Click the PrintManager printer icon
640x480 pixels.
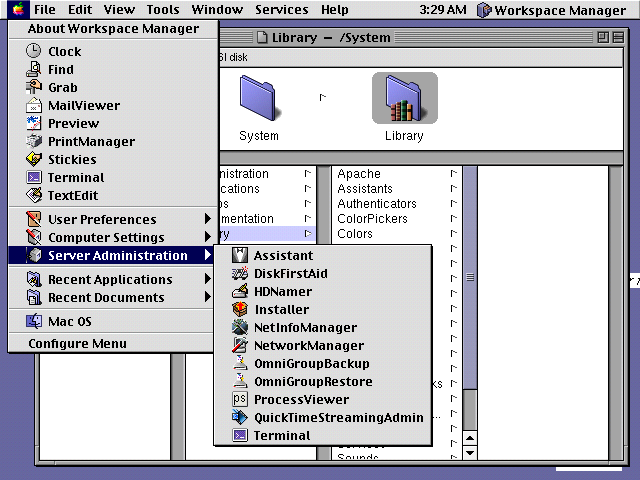[33, 141]
